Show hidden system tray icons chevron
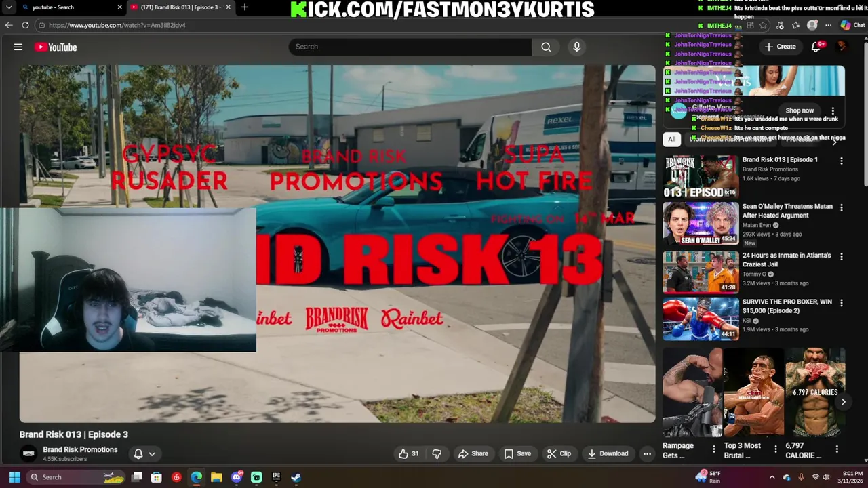Viewport: 868px width, 488px height. coord(772,477)
